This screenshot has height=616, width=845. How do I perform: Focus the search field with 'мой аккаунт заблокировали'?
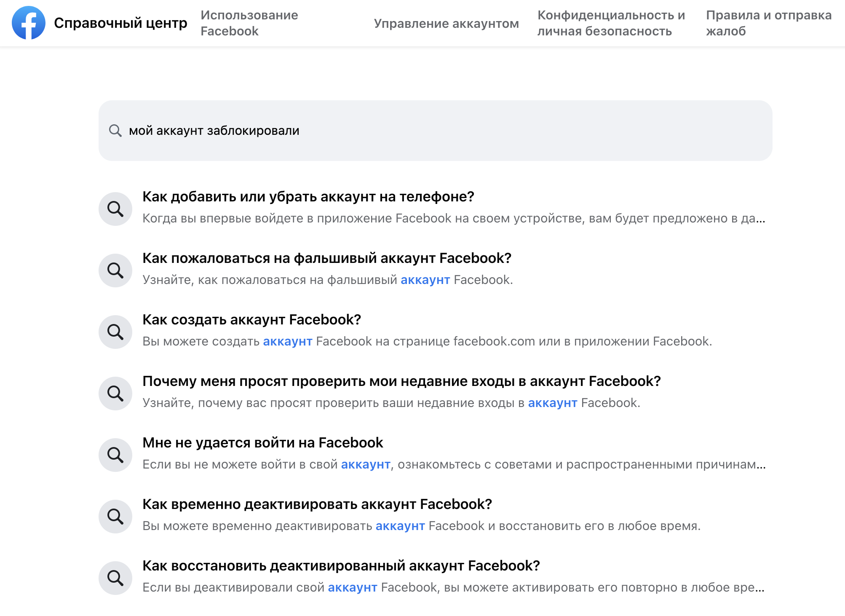point(435,131)
